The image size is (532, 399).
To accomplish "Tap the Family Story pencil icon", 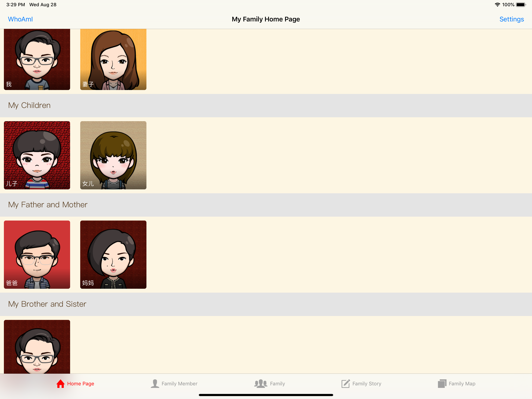I will (x=346, y=384).
